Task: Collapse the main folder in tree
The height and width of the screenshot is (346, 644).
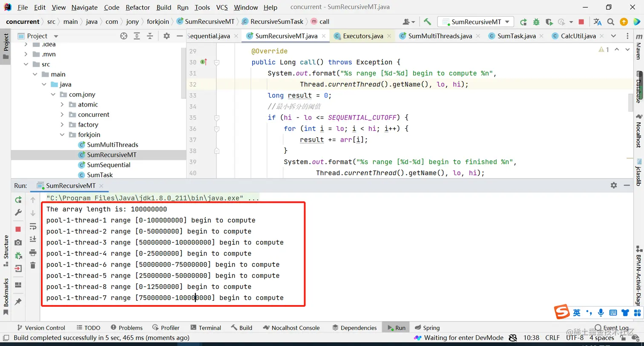Action: pyautogui.click(x=35, y=74)
